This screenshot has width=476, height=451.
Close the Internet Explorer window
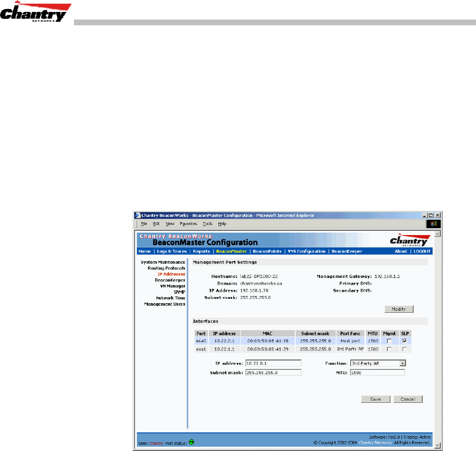coord(437,215)
